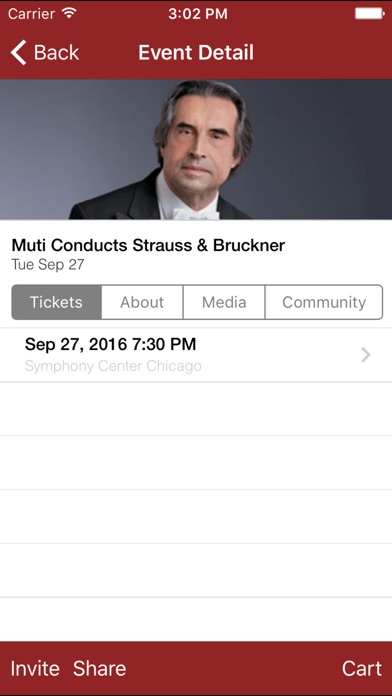Tap Symphony Center Chicago venue text
392x696 pixels.
[113, 366]
